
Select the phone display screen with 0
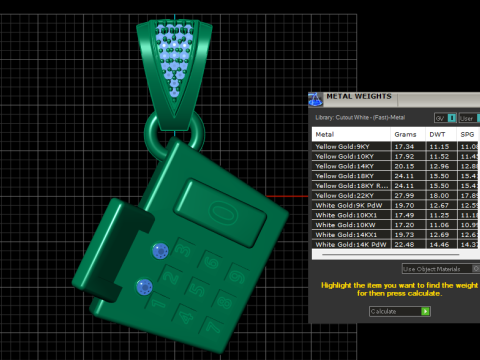[220, 213]
